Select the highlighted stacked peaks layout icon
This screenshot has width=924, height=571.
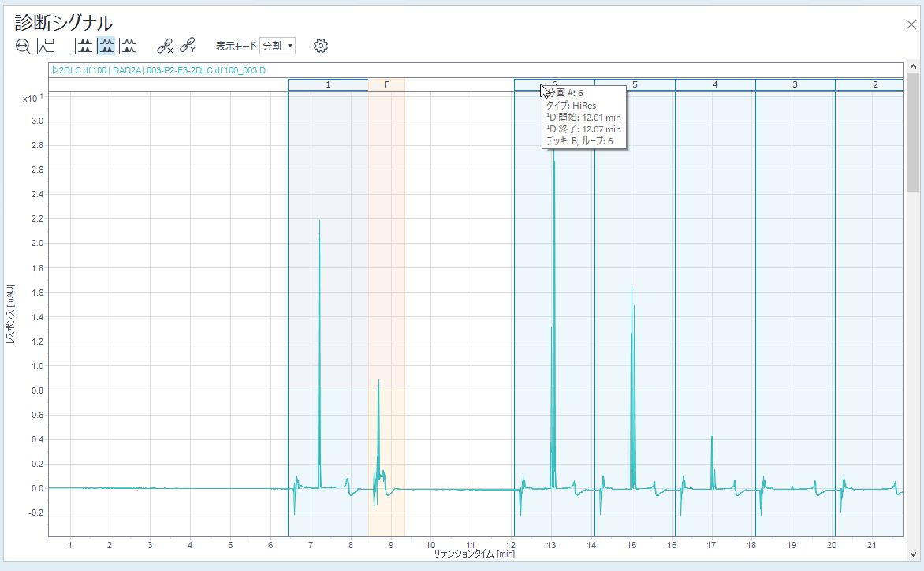click(106, 46)
